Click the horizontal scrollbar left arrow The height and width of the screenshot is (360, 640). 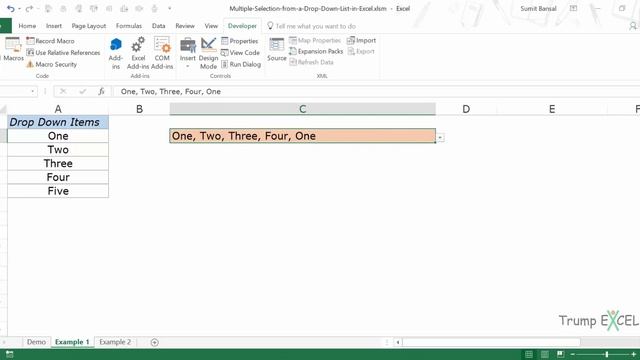point(398,342)
